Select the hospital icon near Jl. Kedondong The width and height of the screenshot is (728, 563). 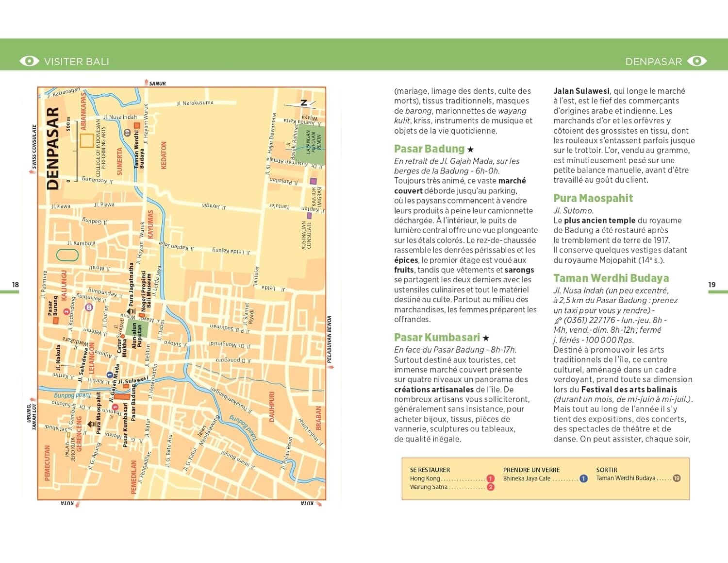click(89, 307)
